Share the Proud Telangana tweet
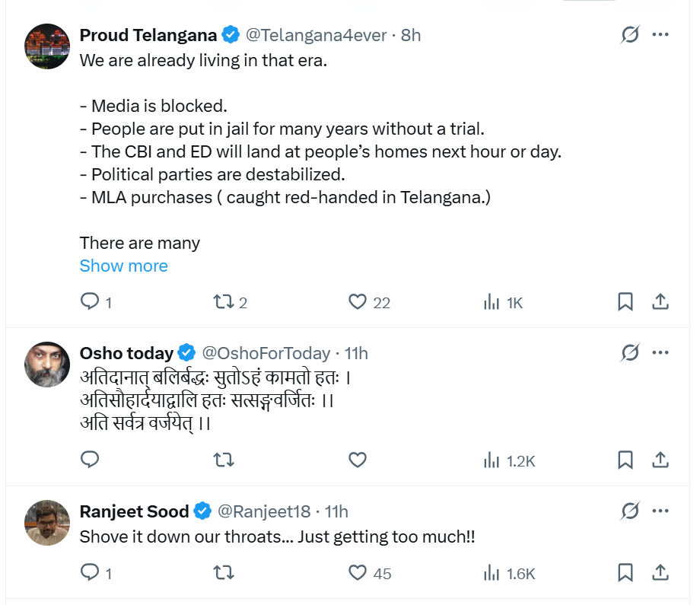This screenshot has width=700, height=605. [x=660, y=302]
